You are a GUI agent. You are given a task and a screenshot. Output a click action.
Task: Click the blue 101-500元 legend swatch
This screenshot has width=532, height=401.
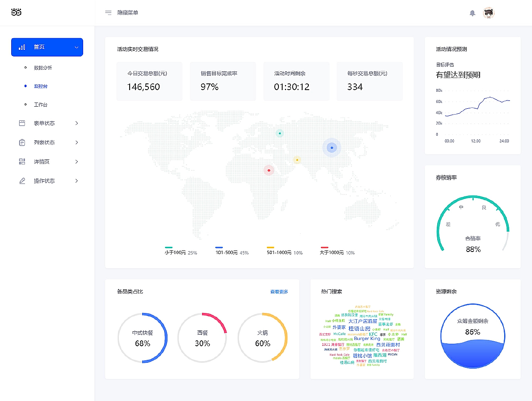(219, 247)
